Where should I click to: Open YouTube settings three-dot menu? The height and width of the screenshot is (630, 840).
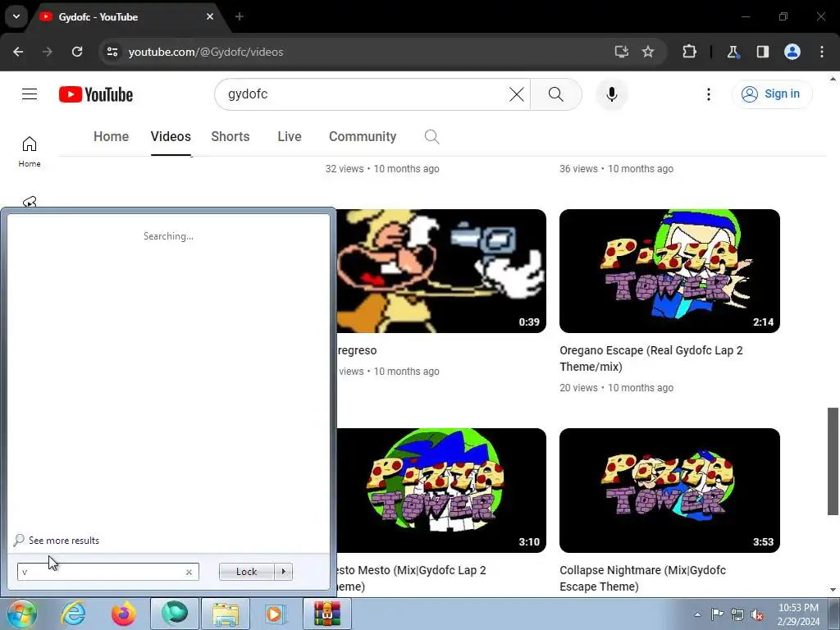(x=708, y=94)
